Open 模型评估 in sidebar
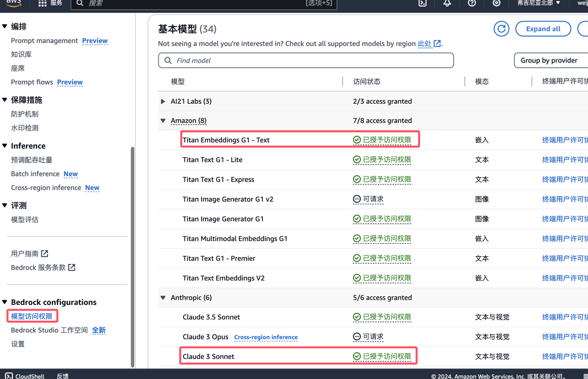The width and height of the screenshot is (588, 379). coord(25,220)
